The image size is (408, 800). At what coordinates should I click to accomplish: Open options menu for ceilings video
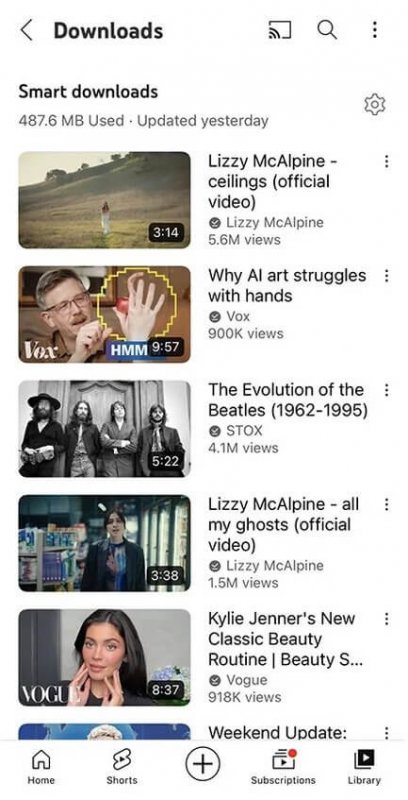386,162
